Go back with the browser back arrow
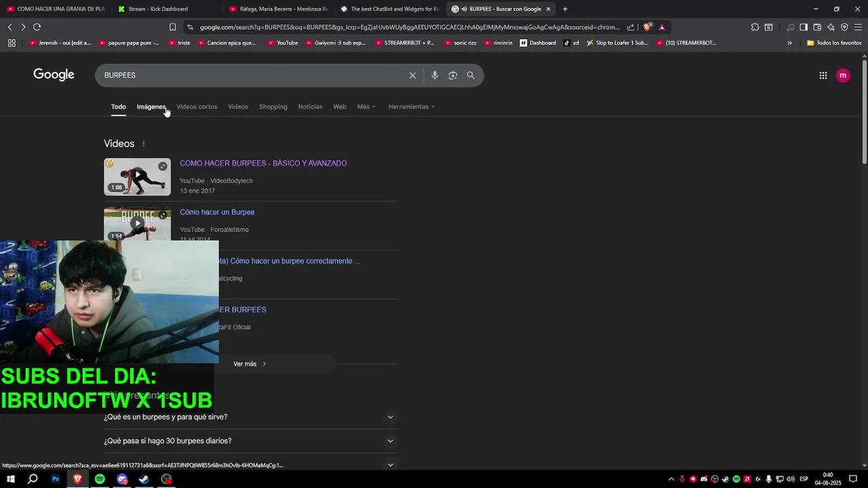868x488 pixels. point(9,27)
